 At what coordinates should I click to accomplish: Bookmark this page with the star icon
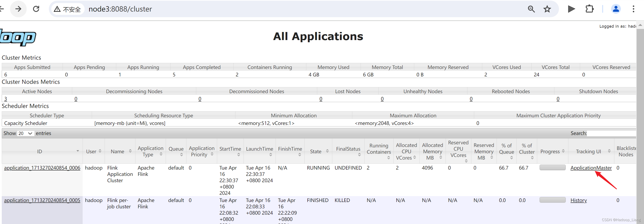pyautogui.click(x=547, y=9)
